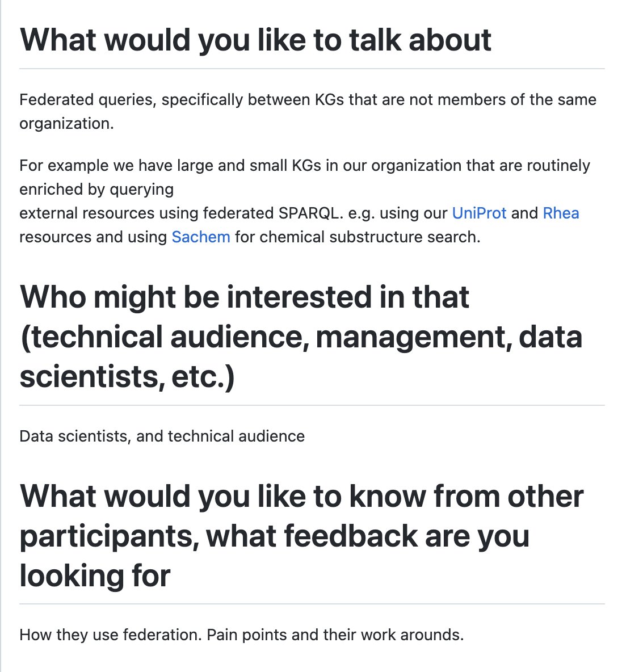Open the Rhea link
The image size is (622, 672).
[561, 213]
